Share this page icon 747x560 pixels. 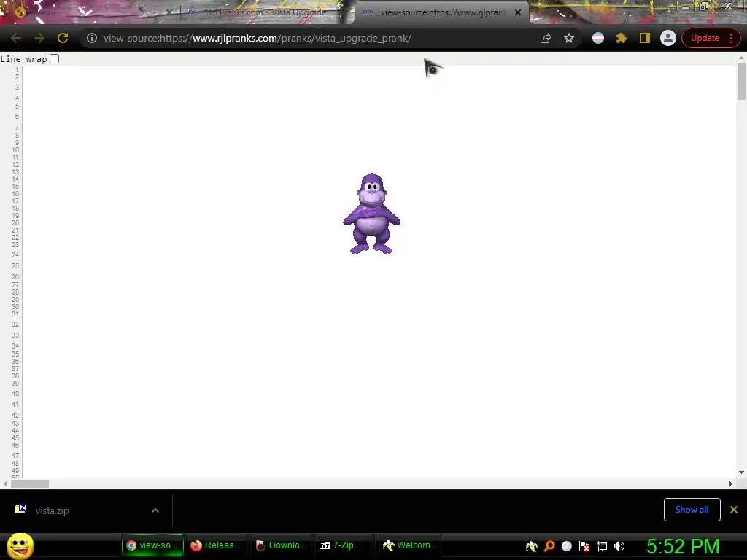pos(546,38)
